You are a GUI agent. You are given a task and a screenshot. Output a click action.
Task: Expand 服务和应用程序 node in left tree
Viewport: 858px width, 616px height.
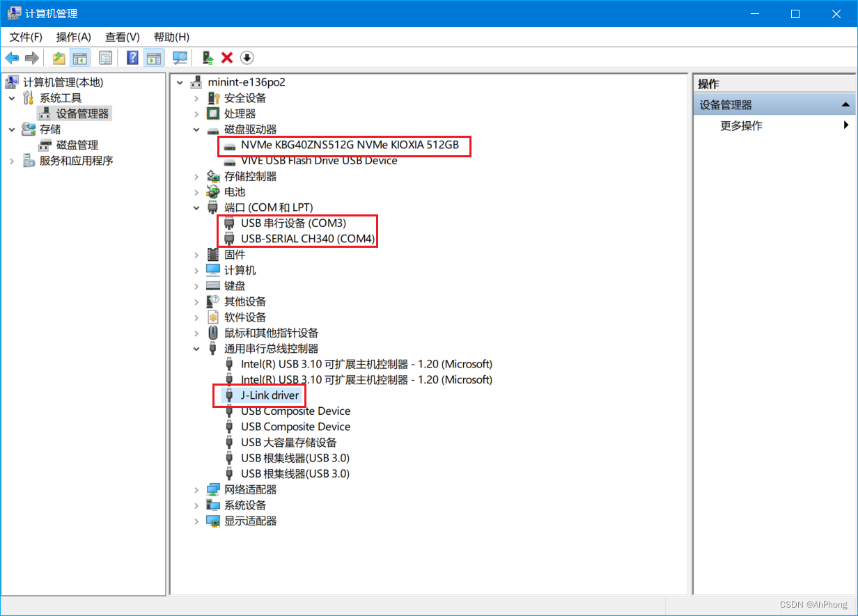click(x=12, y=161)
